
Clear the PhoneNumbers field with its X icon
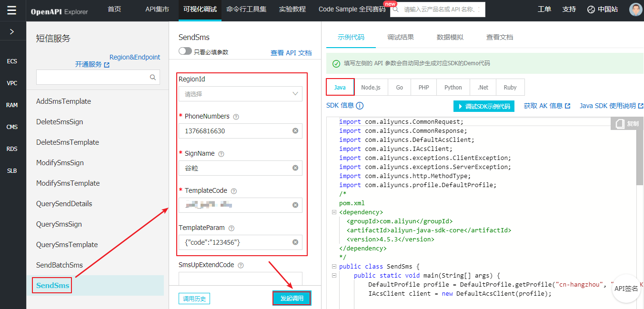(295, 131)
